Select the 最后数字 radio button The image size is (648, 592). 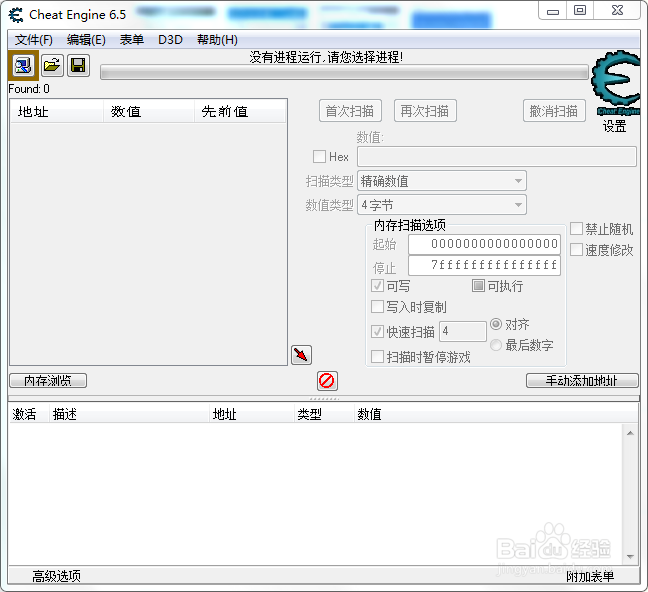coord(496,345)
